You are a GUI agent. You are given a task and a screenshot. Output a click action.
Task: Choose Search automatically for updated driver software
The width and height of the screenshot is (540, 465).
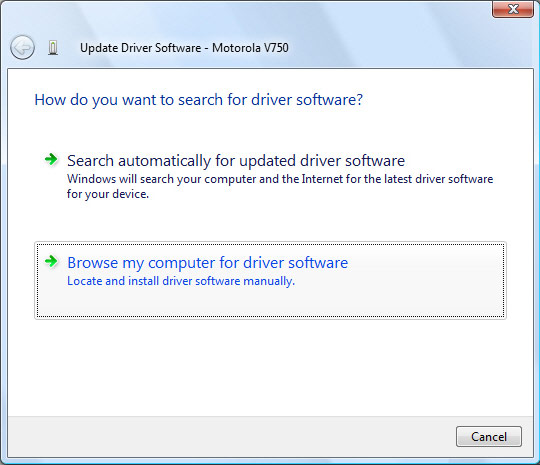click(x=270, y=176)
